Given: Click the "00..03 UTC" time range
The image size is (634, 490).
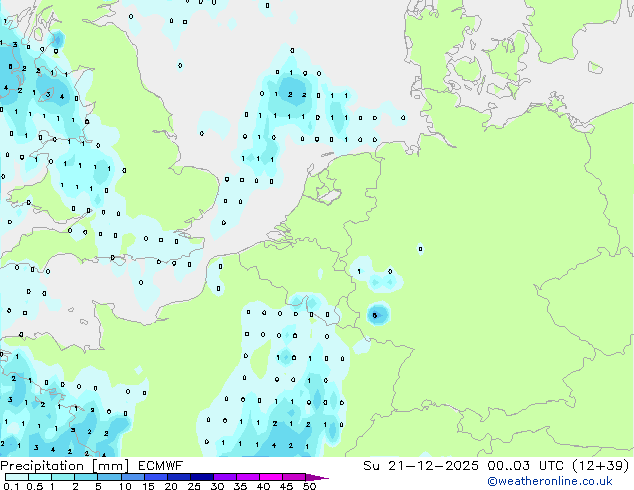Looking at the screenshot, I should 524,466.
